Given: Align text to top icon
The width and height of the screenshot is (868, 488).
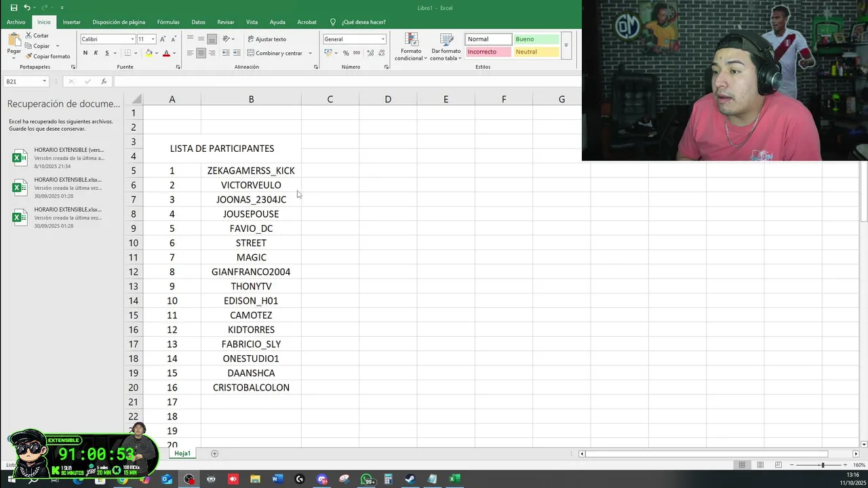Looking at the screenshot, I should 191,39.
